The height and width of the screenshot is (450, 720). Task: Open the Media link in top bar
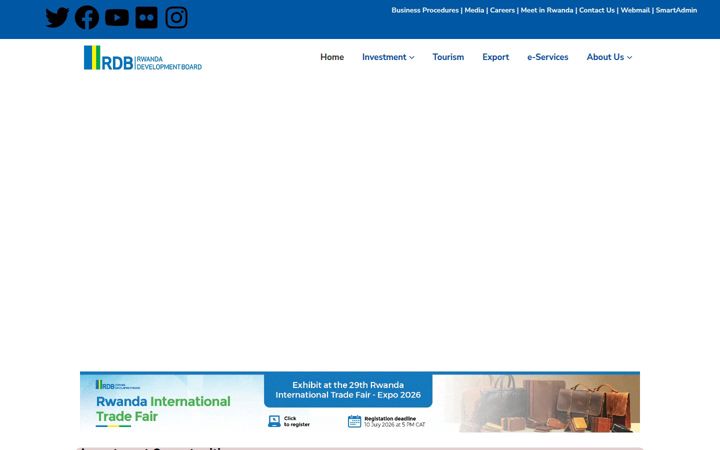pyautogui.click(x=474, y=10)
